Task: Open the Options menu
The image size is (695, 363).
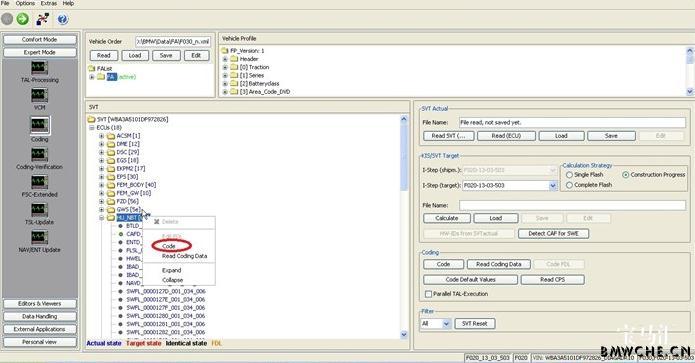Action: click(25, 3)
